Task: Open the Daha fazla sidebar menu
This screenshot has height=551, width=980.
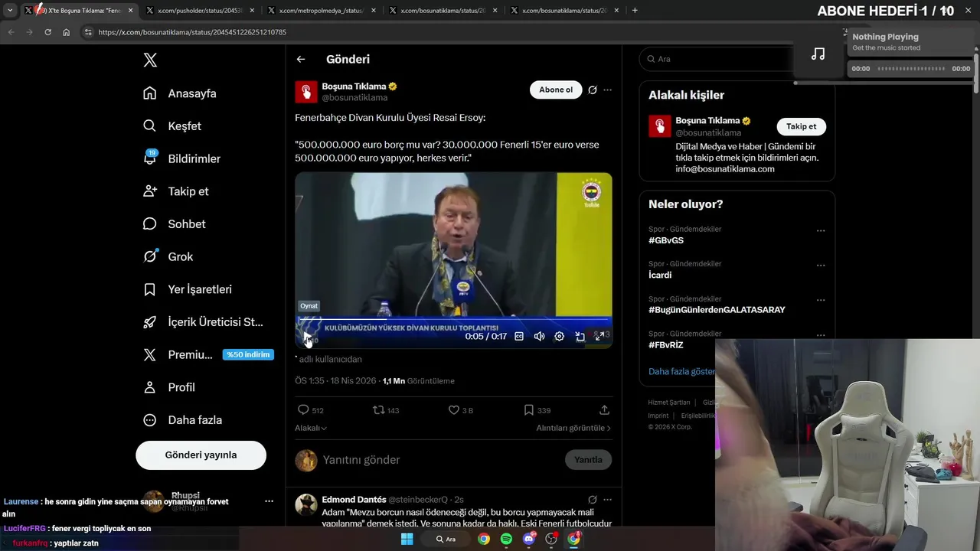Action: (x=183, y=420)
